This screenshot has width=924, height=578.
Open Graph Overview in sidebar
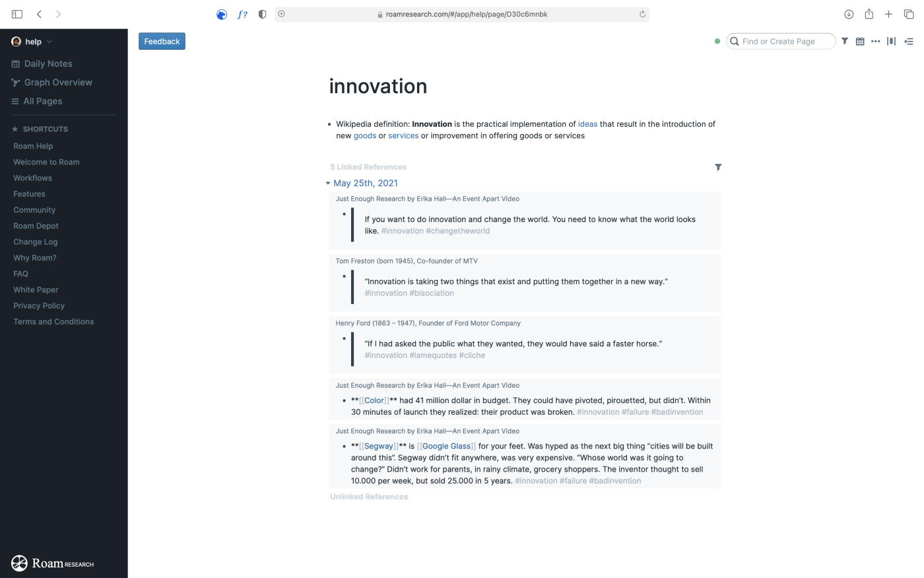(58, 83)
